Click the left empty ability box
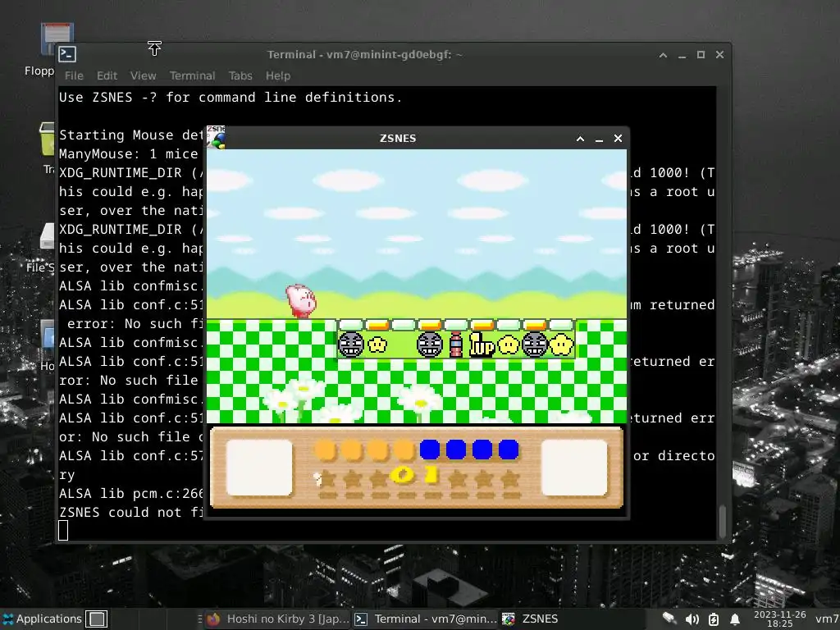This screenshot has height=630, width=840. [259, 468]
